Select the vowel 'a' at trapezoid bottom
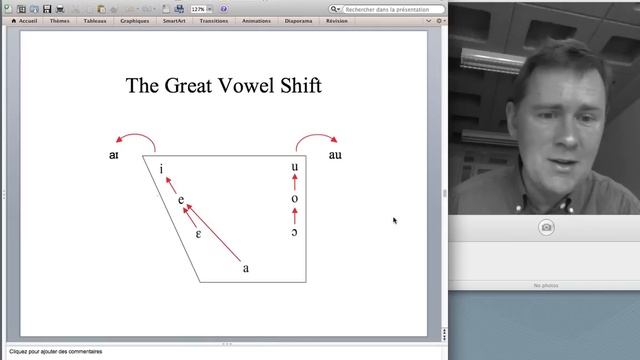The width and height of the screenshot is (640, 360). pos(246,268)
